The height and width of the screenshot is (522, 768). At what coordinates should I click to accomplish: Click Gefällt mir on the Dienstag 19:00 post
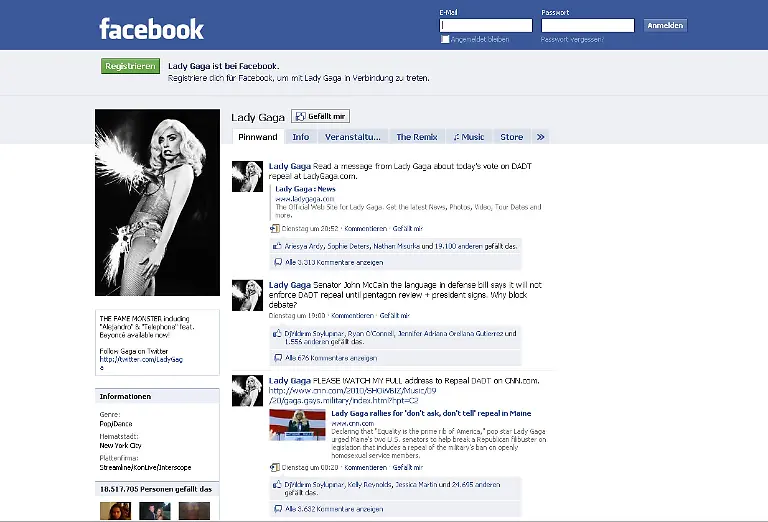[x=394, y=315]
